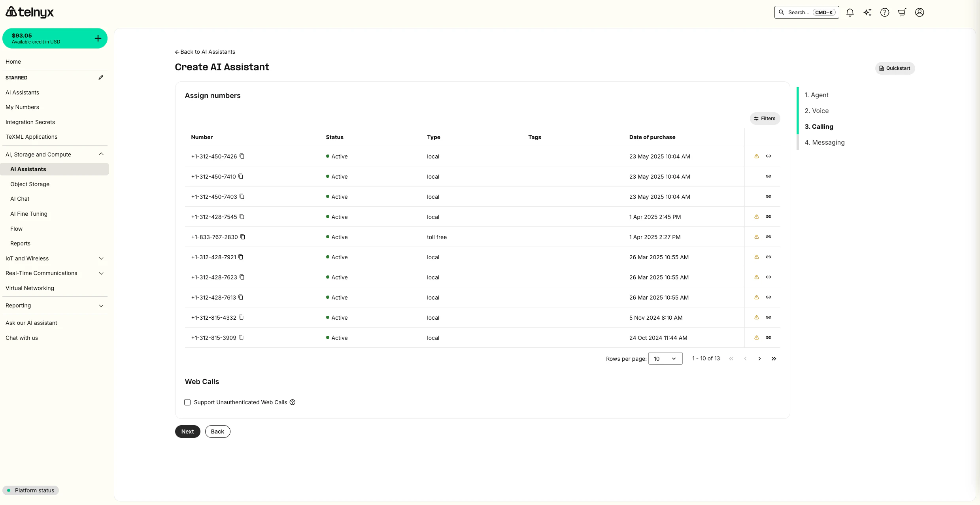Open the shopping cart icon
Viewport: 980px width, 505px height.
[x=902, y=12]
